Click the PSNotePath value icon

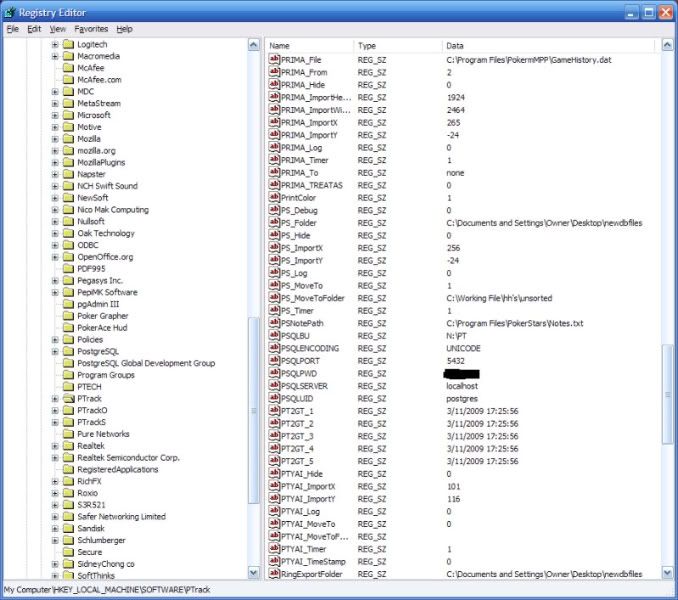coord(275,324)
